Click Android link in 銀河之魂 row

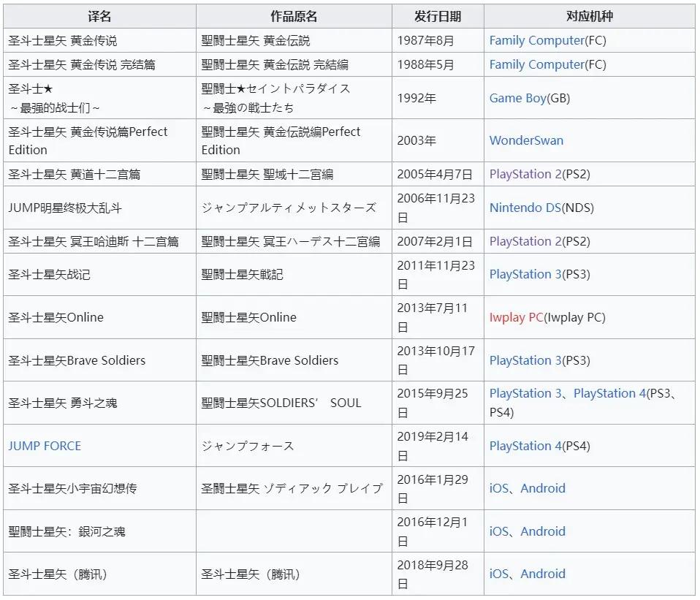[x=543, y=531]
